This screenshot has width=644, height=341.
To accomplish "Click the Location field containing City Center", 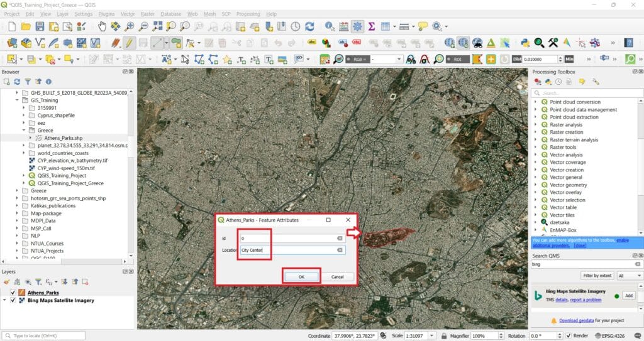I will (292, 250).
